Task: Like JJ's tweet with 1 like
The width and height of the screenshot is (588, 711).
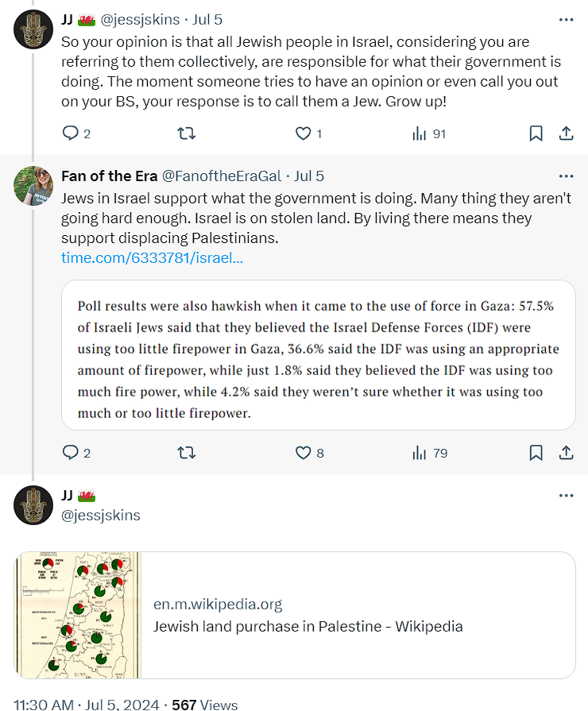Action: tap(303, 133)
